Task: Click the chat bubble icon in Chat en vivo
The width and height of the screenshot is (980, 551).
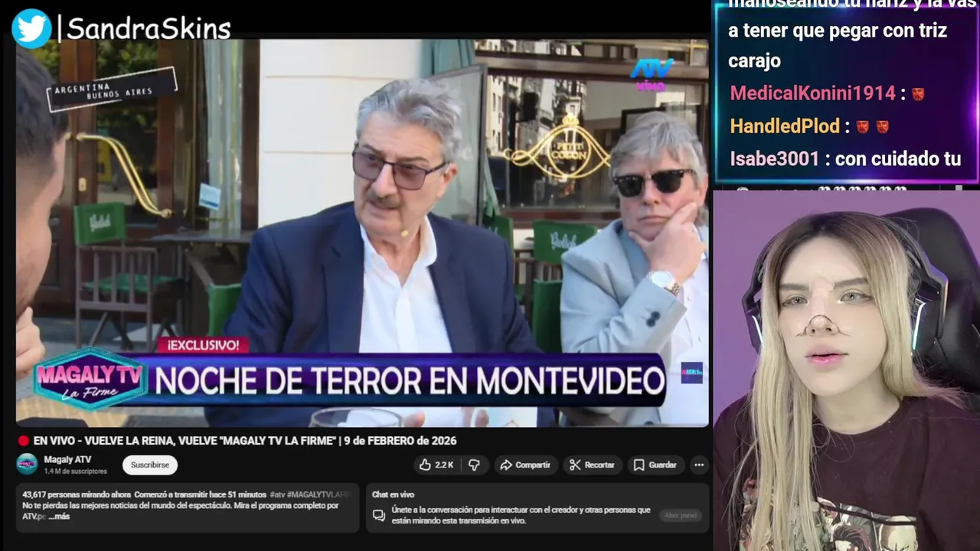Action: tap(378, 515)
